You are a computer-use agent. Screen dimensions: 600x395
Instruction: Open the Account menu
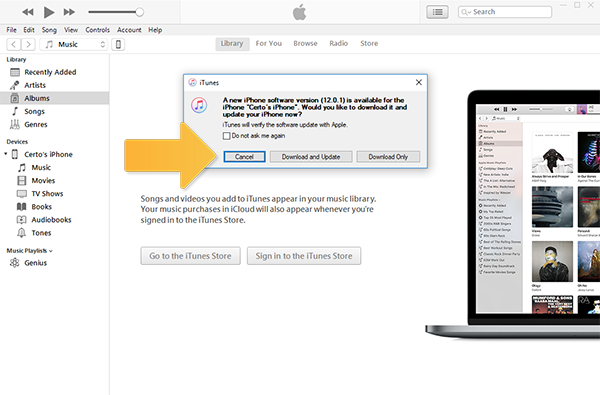[129, 30]
